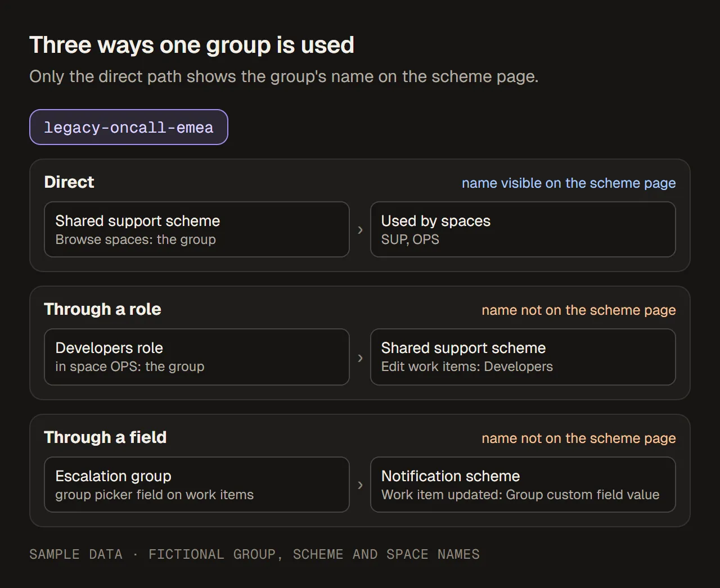Viewport: 720px width, 588px height.
Task: Click the 'SAMPLE DATA' footer note
Action: tap(254, 554)
